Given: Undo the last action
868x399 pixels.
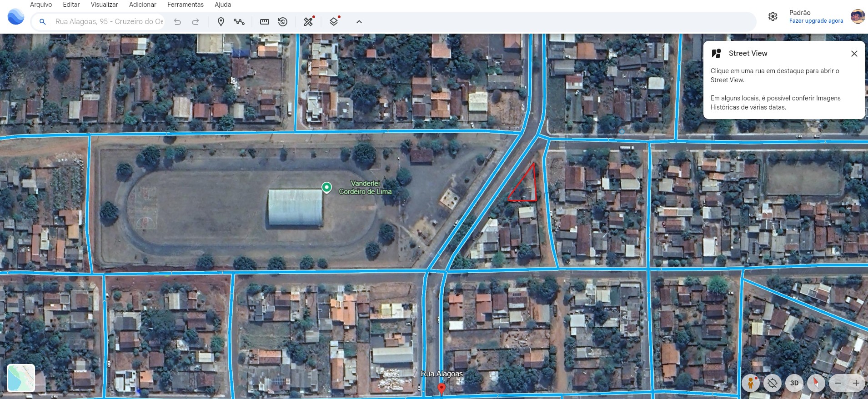Looking at the screenshot, I should tap(177, 22).
